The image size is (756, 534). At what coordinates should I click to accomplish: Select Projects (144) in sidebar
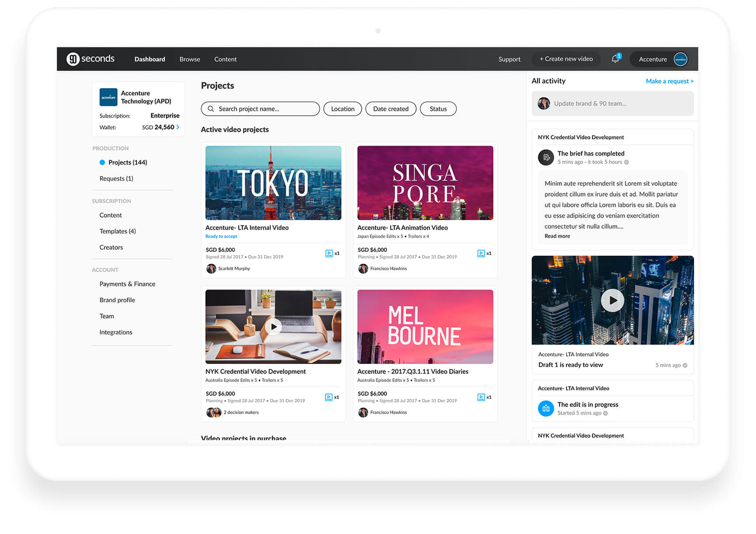127,162
